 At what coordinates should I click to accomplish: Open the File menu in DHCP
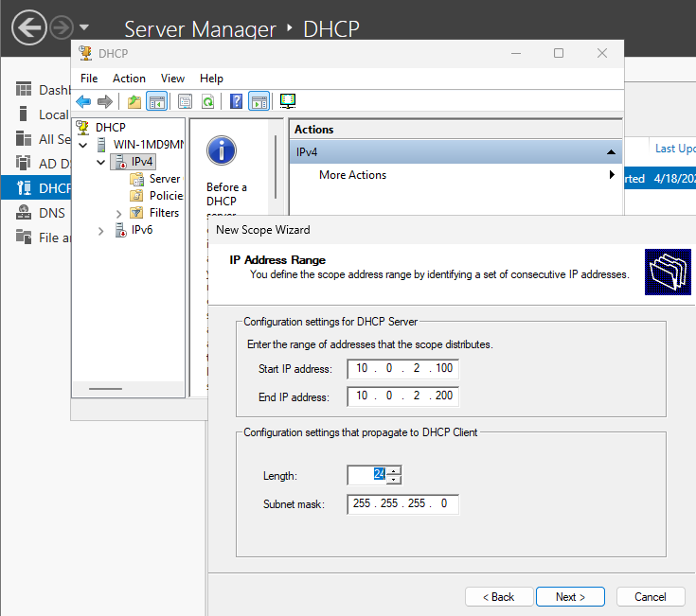click(x=89, y=79)
